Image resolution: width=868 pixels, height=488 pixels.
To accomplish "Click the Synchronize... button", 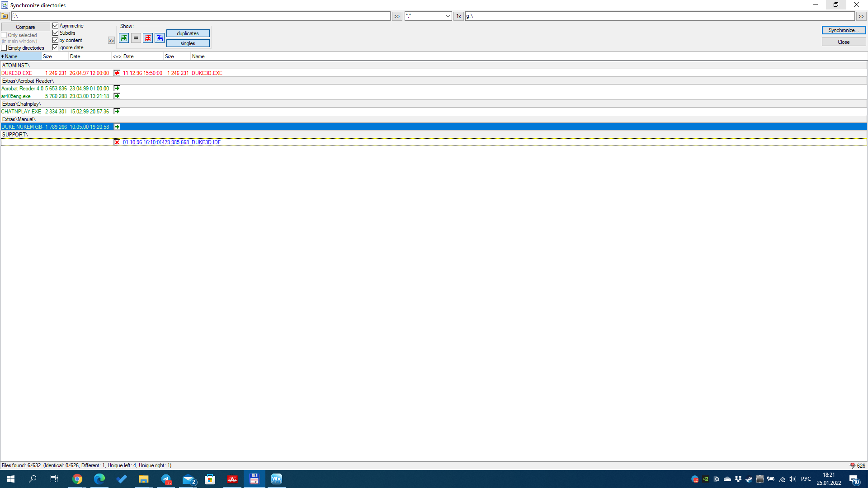I will click(x=843, y=30).
